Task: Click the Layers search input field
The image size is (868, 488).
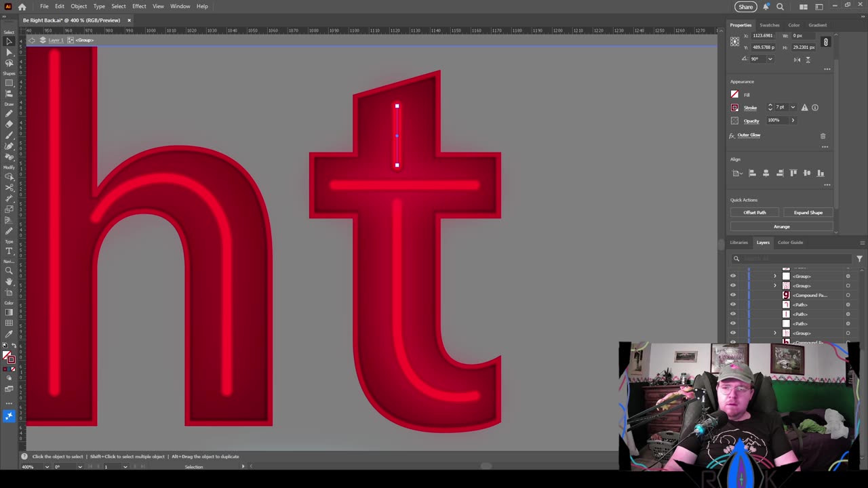Action: click(793, 259)
